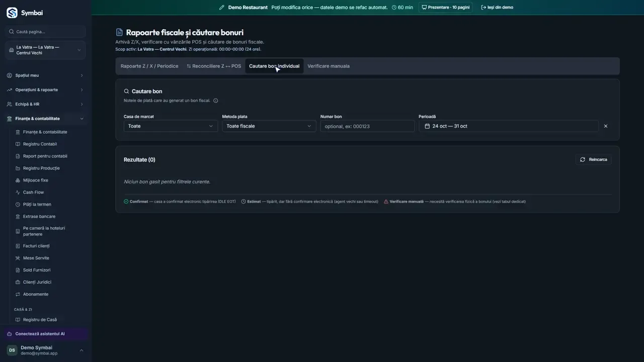Image resolution: width=644 pixels, height=362 pixels.
Task: Clear the Perioadă date filter with X
Action: pos(605,126)
